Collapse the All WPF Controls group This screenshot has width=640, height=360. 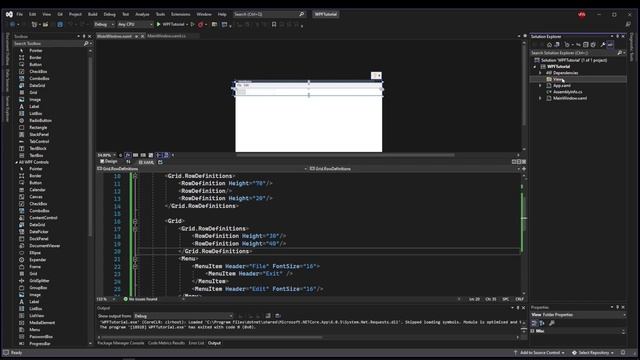pos(17,162)
